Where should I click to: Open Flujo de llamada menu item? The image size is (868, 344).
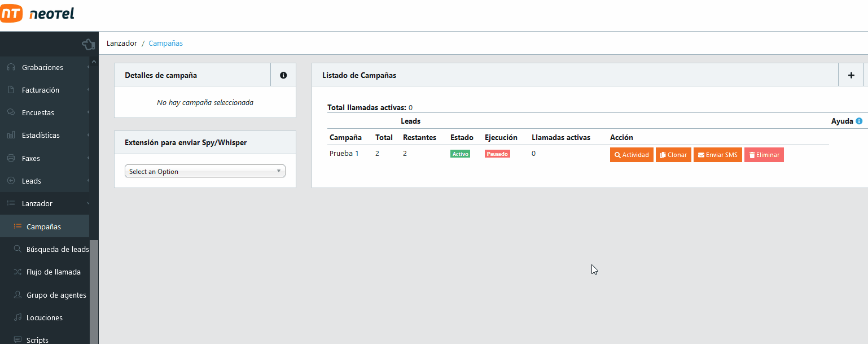coord(53,272)
